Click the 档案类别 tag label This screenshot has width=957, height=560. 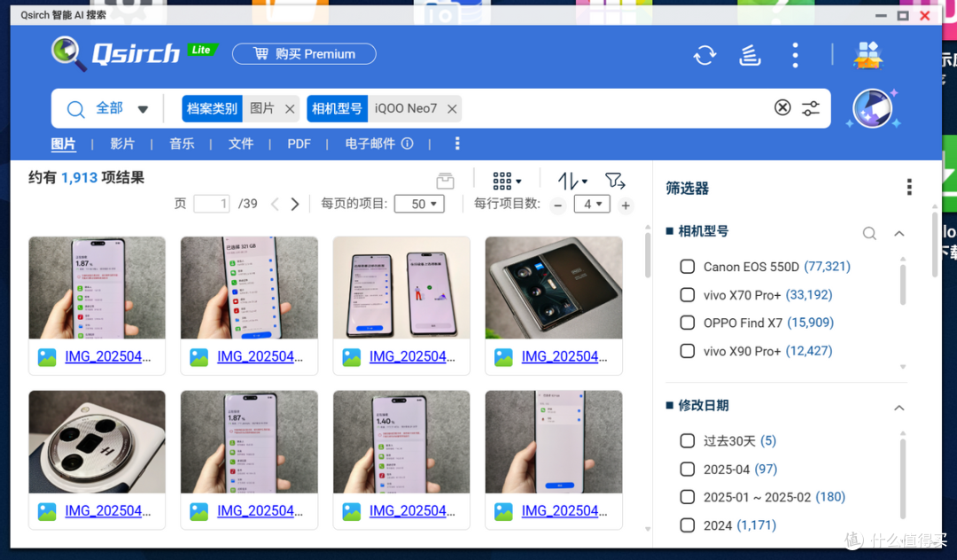(x=212, y=109)
